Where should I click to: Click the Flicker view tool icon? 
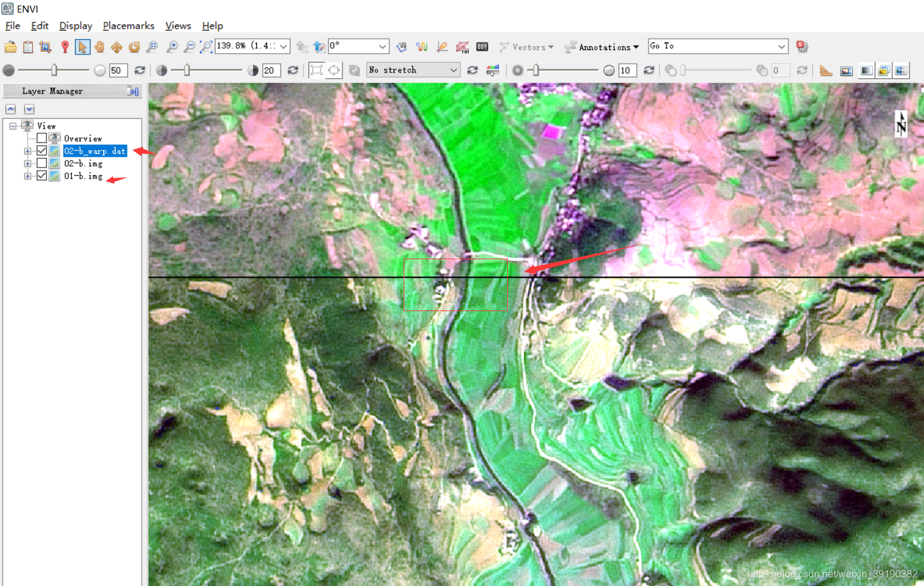883,71
